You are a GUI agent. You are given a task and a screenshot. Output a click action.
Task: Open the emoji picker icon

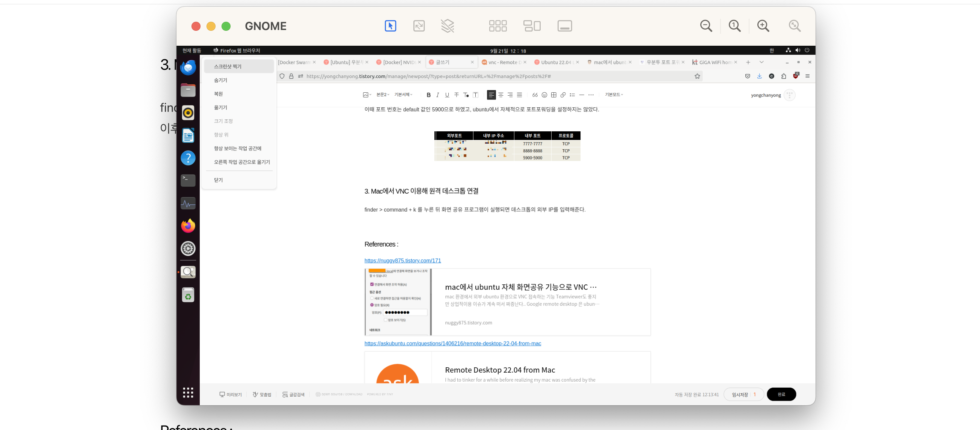[x=544, y=95]
